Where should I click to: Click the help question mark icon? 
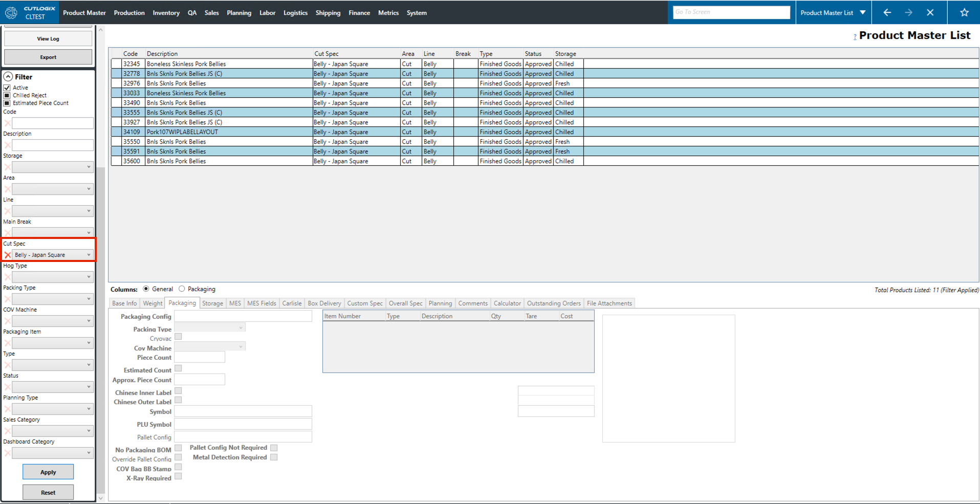pyautogui.click(x=855, y=37)
